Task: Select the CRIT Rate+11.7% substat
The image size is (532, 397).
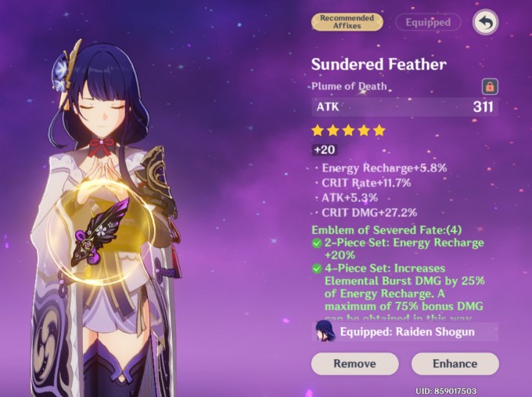Action: [366, 183]
